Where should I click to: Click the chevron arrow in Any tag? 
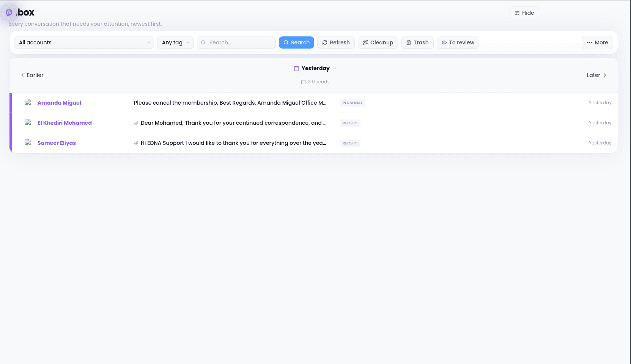188,42
